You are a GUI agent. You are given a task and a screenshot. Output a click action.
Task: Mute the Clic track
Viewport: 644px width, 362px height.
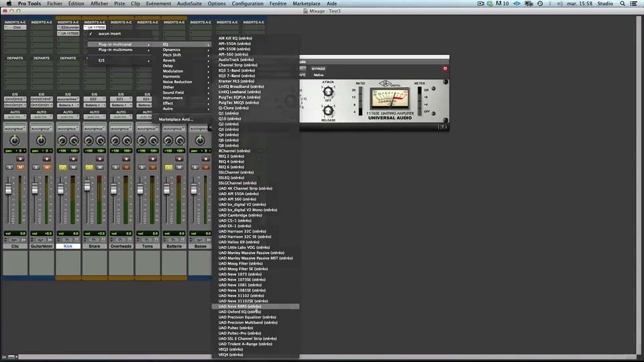20,167
